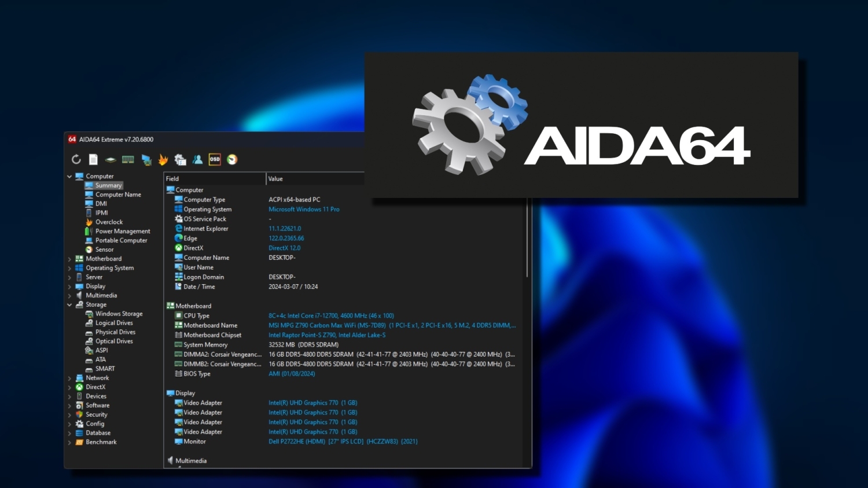Image resolution: width=868 pixels, height=488 pixels.
Task: Click the OSD panel toolbar icon
Action: pyautogui.click(x=215, y=160)
